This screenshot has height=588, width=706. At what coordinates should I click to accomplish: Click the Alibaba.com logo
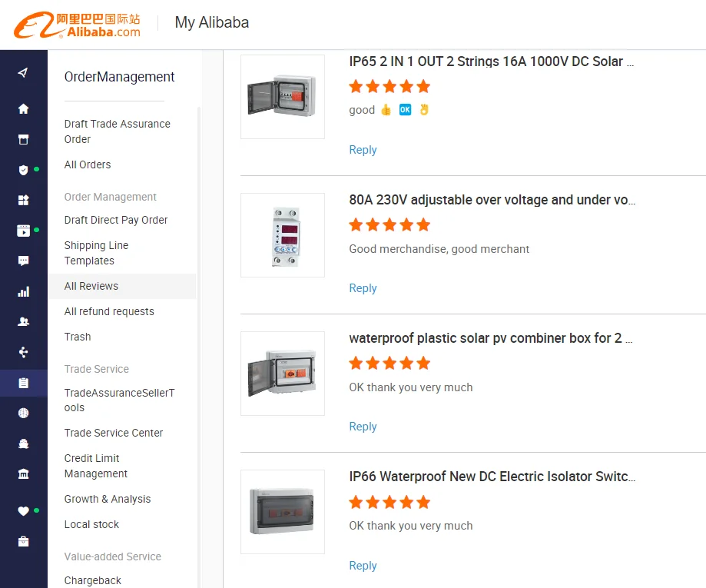(x=77, y=25)
